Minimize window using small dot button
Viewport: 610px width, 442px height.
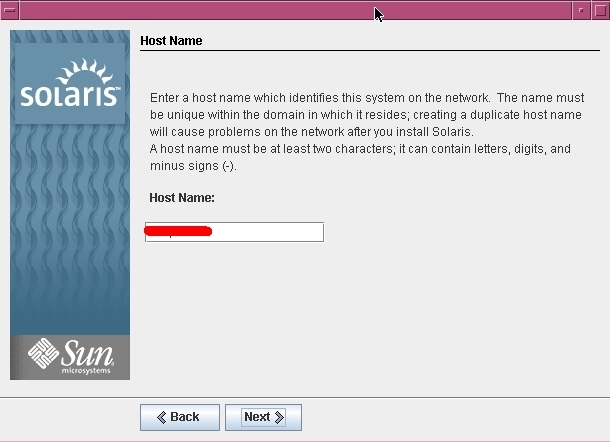(x=581, y=11)
